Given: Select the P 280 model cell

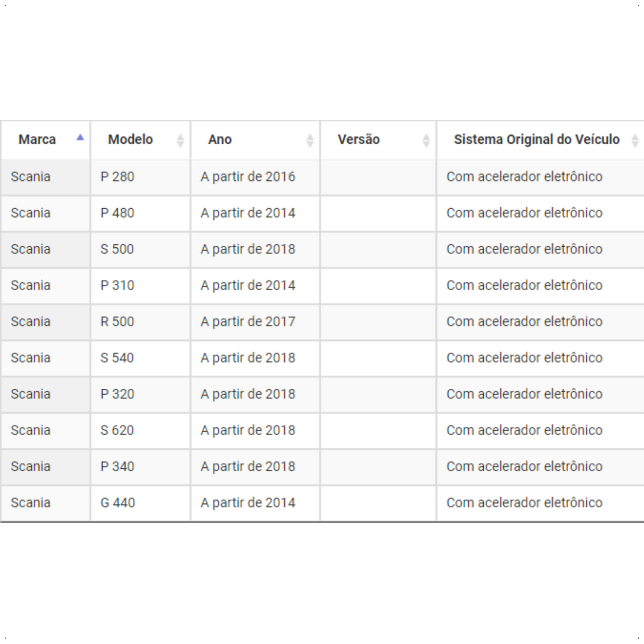Looking at the screenshot, I should click(x=141, y=177).
